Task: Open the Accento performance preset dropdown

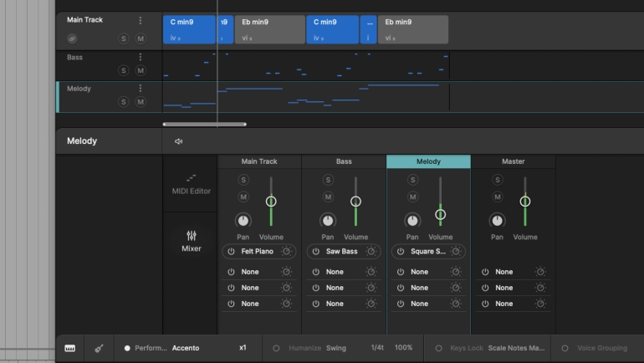Action: pos(186,348)
